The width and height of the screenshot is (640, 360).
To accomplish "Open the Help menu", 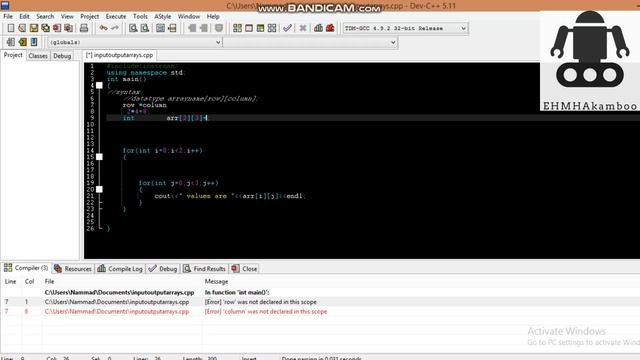I will click(213, 16).
